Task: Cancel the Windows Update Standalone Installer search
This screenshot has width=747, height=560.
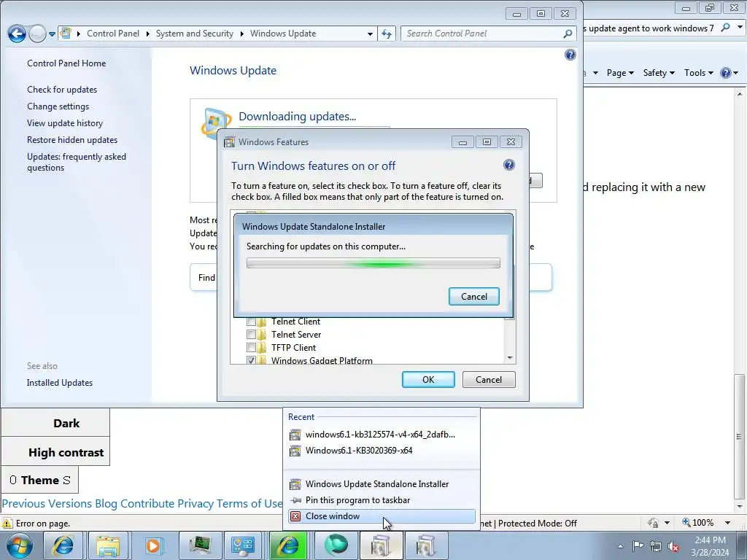Action: tap(473, 296)
